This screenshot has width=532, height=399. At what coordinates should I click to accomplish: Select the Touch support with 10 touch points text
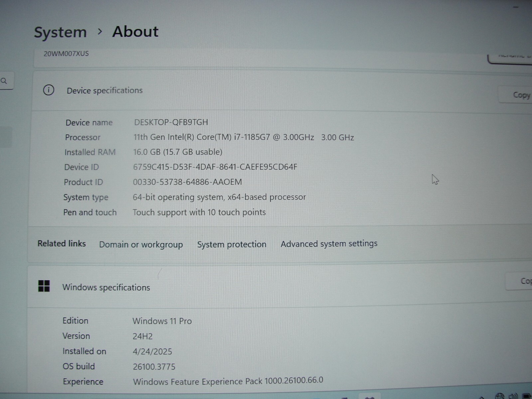pyautogui.click(x=199, y=212)
